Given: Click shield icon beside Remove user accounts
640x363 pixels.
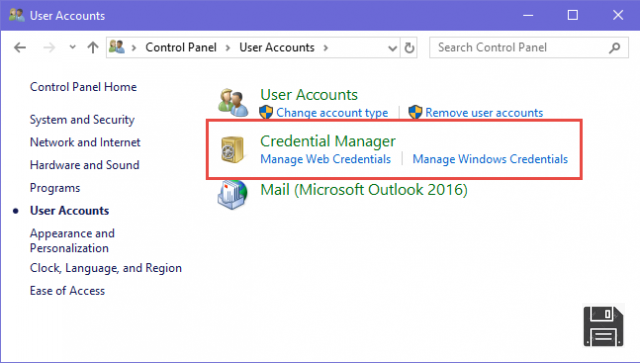Looking at the screenshot, I should [415, 112].
